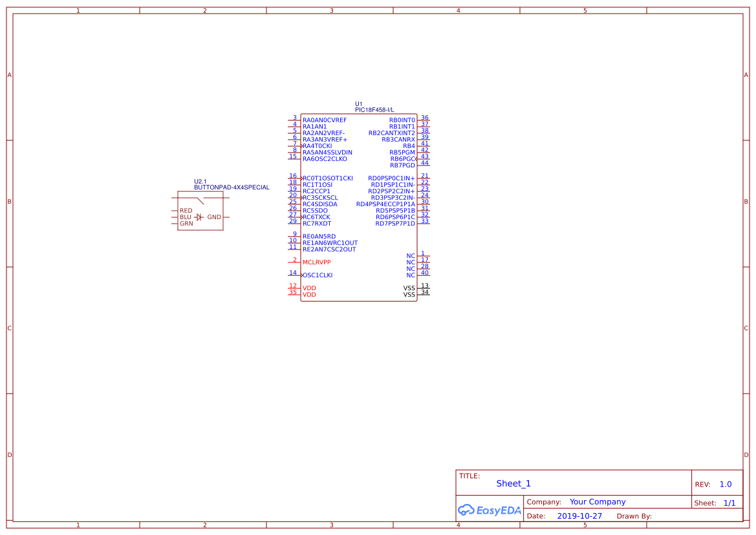Image resolution: width=756 pixels, height=535 pixels.
Task: Select the RB7PGD pin 44 on U1
Action: [x=402, y=165]
